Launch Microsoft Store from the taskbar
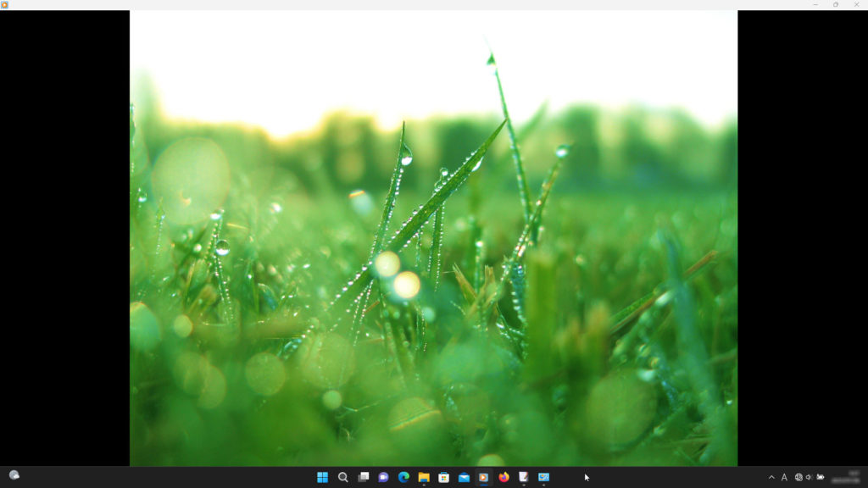This screenshot has height=488, width=868. pyautogui.click(x=443, y=477)
